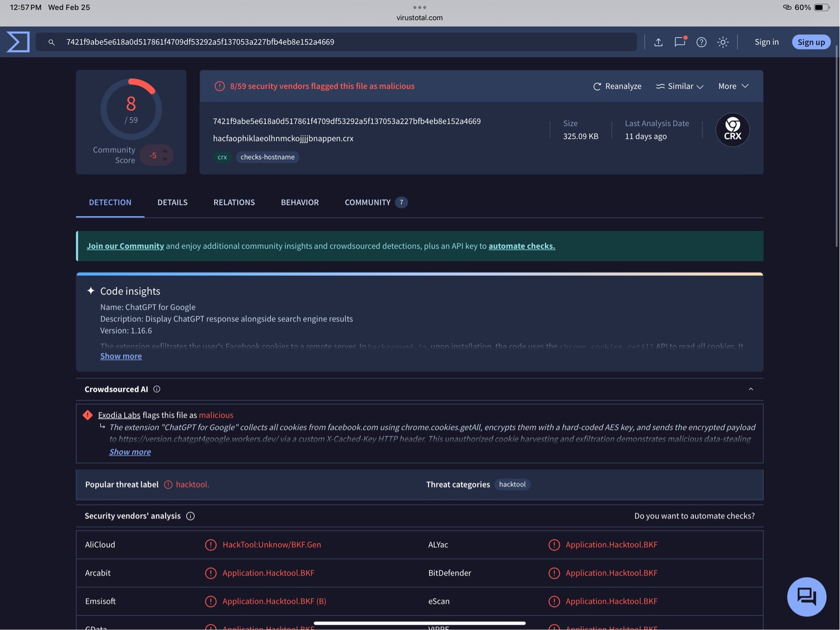This screenshot has height=630, width=840.
Task: Vote up the community score arrow
Action: click(165, 151)
